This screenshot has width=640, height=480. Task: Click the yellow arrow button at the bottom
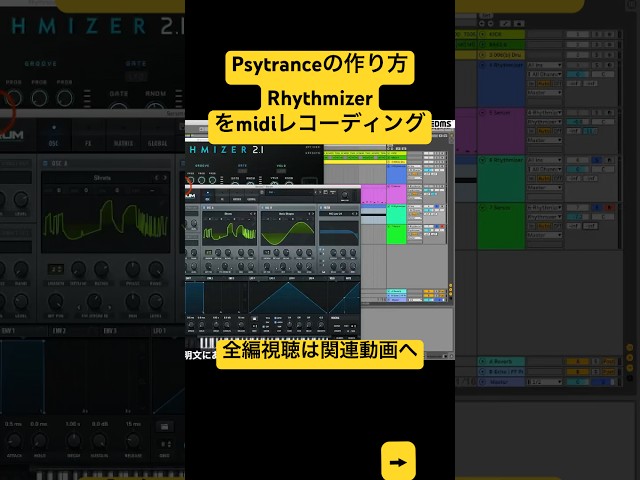(x=398, y=461)
